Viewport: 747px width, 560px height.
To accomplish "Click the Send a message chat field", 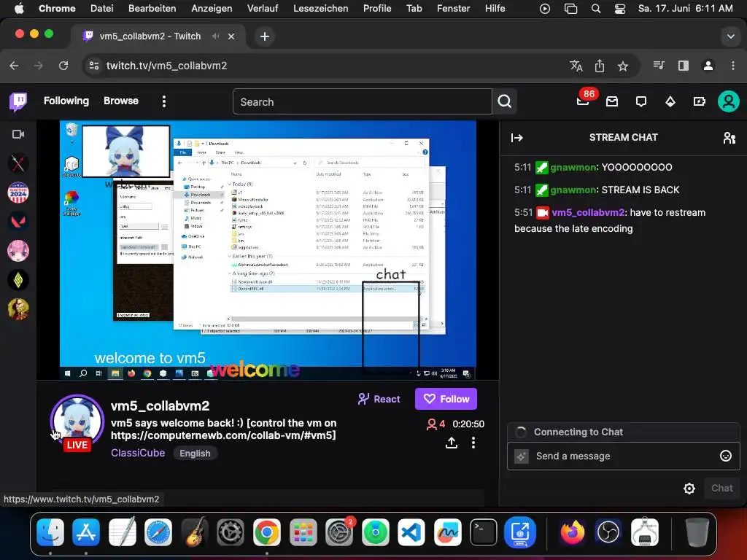I will [623, 456].
